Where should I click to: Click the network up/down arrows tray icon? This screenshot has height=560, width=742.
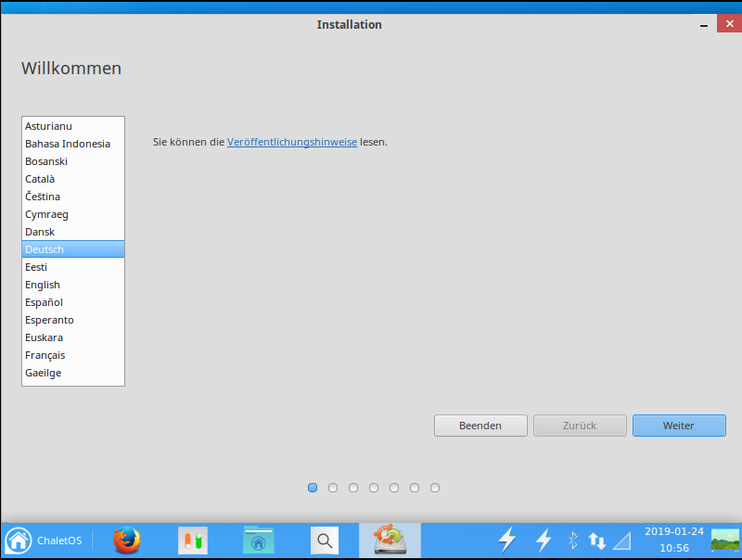pyautogui.click(x=597, y=541)
